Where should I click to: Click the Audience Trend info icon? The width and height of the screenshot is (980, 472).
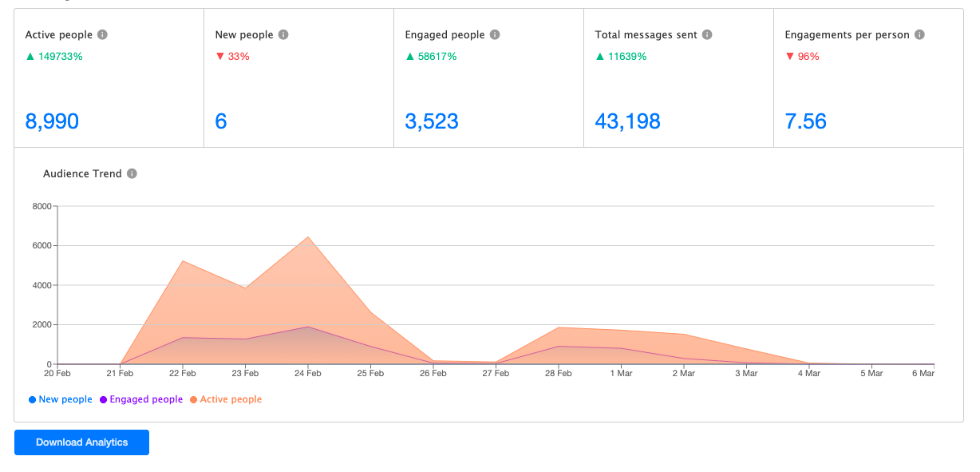[x=132, y=173]
